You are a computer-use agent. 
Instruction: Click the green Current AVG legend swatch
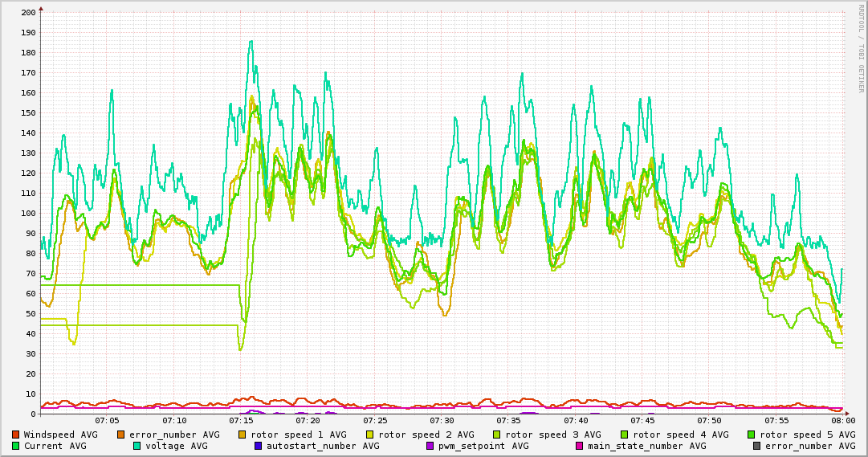pos(15,446)
